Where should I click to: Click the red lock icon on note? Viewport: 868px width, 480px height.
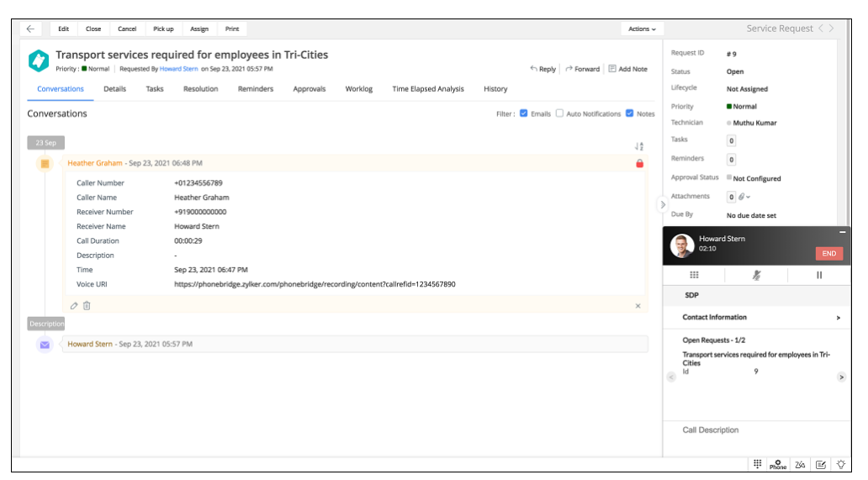[639, 163]
